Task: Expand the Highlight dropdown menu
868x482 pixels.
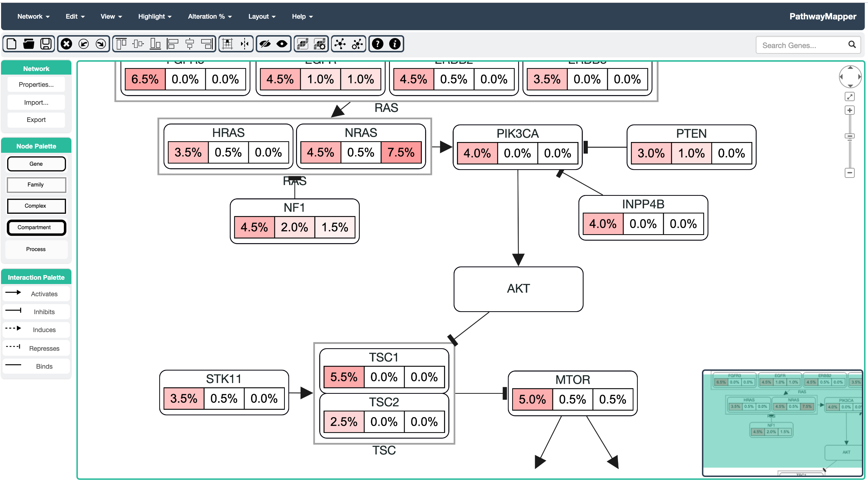Action: click(155, 16)
